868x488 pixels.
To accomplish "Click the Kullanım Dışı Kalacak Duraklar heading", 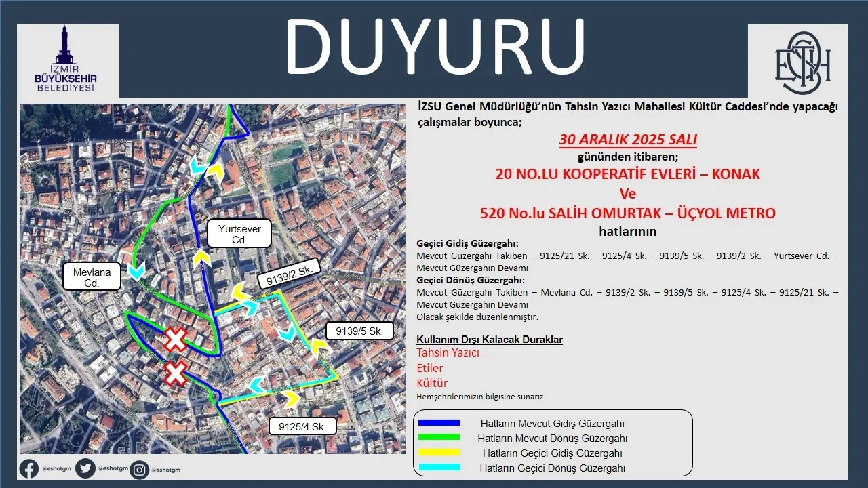I will pyautogui.click(x=489, y=340).
